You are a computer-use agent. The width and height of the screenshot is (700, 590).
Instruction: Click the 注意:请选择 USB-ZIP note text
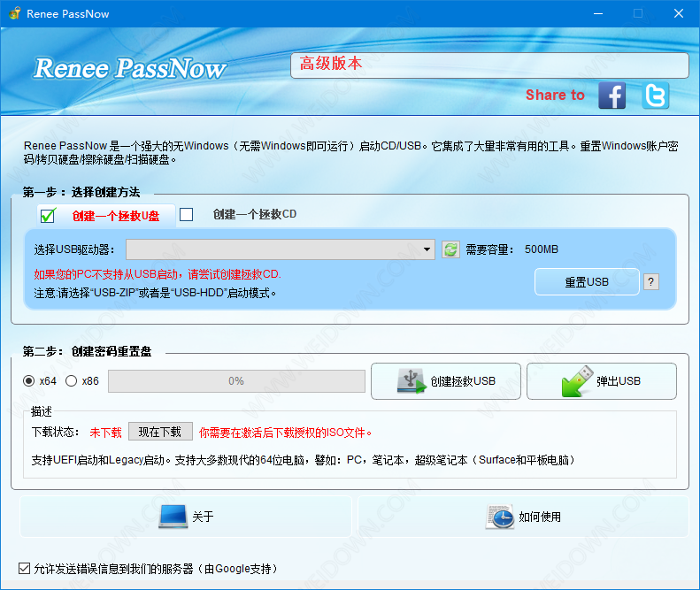(155, 293)
